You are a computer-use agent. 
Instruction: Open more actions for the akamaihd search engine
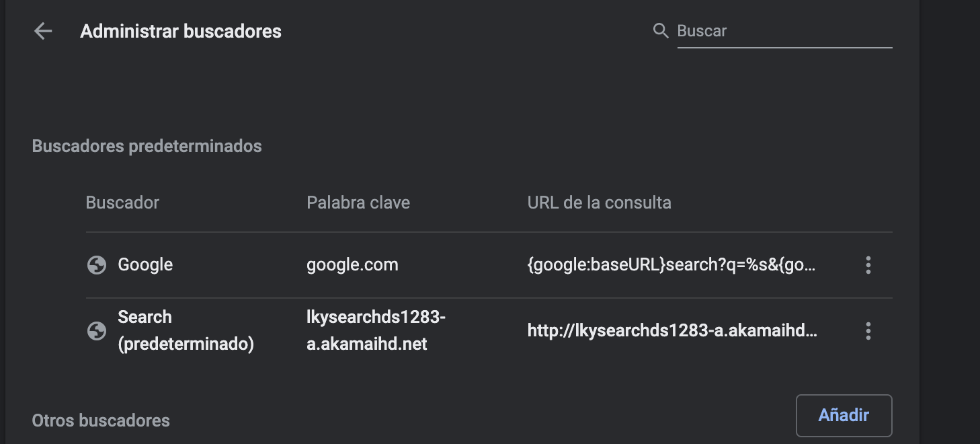point(868,331)
